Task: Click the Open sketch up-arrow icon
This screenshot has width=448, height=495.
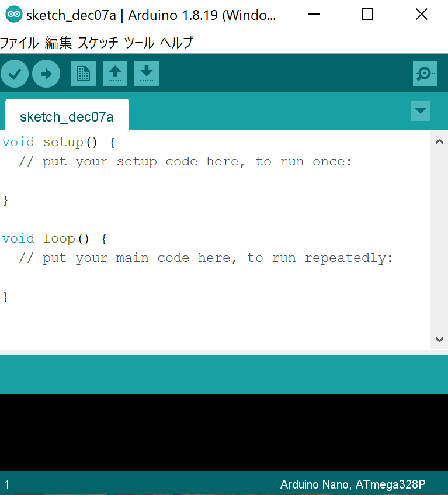Action: (115, 74)
